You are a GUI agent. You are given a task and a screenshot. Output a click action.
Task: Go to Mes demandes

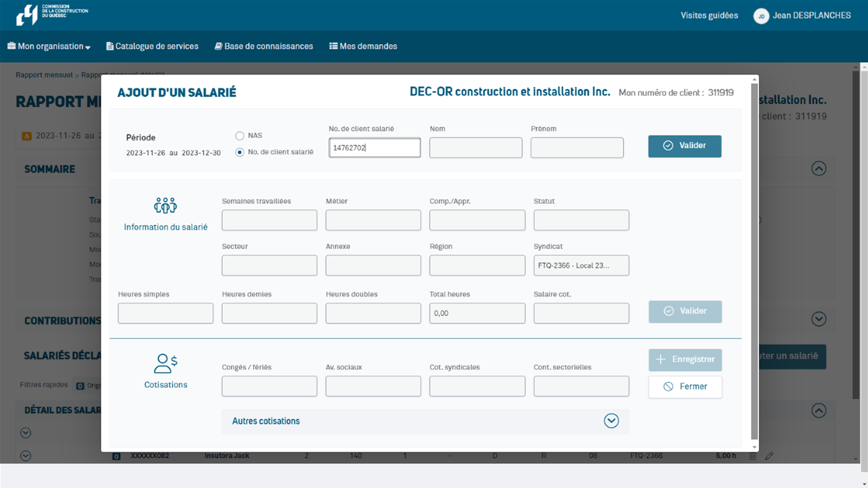(x=363, y=46)
